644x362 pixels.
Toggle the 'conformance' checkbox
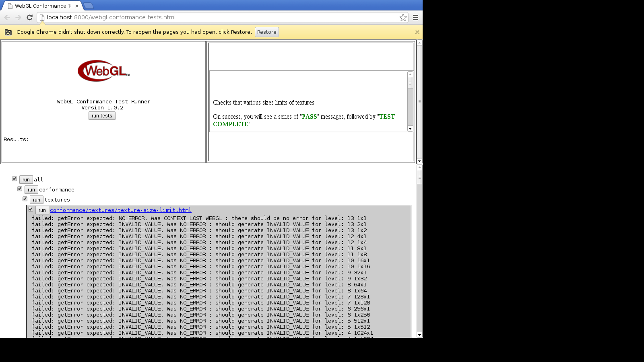[20, 189]
